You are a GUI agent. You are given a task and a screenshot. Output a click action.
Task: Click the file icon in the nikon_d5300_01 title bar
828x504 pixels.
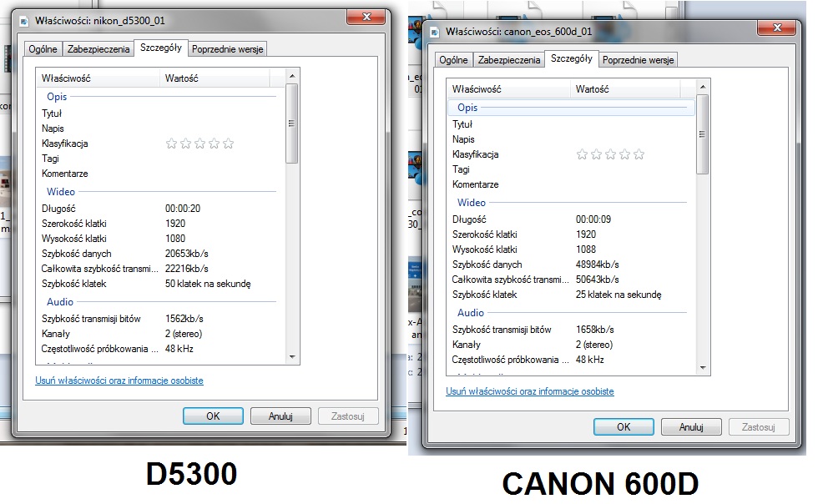tap(23, 21)
